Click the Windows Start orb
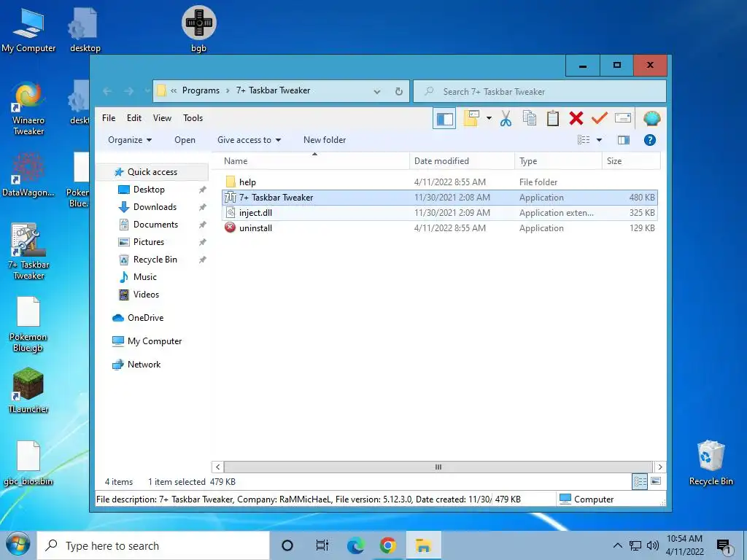 pyautogui.click(x=18, y=545)
